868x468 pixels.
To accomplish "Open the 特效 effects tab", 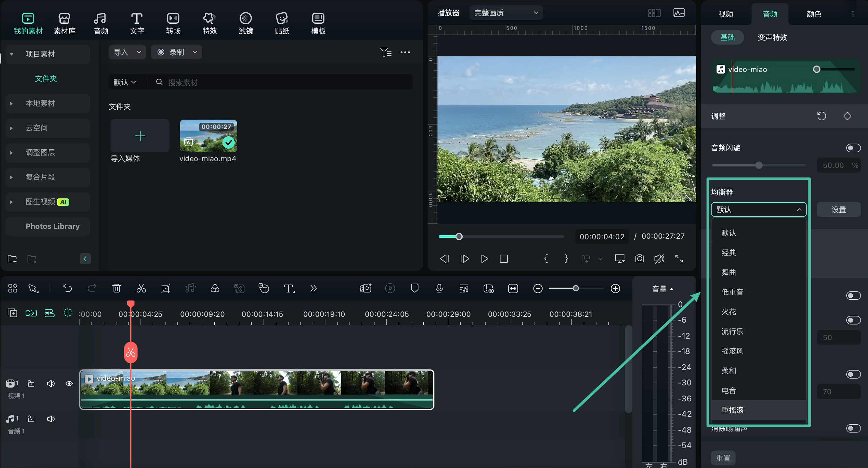I will point(209,24).
